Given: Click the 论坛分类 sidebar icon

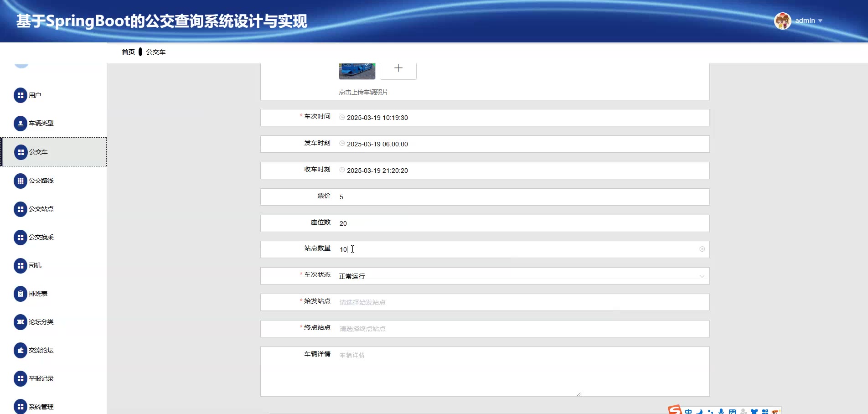Looking at the screenshot, I should pos(21,322).
